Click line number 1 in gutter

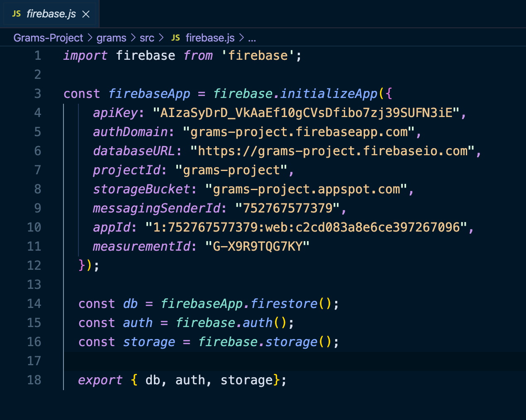38,56
